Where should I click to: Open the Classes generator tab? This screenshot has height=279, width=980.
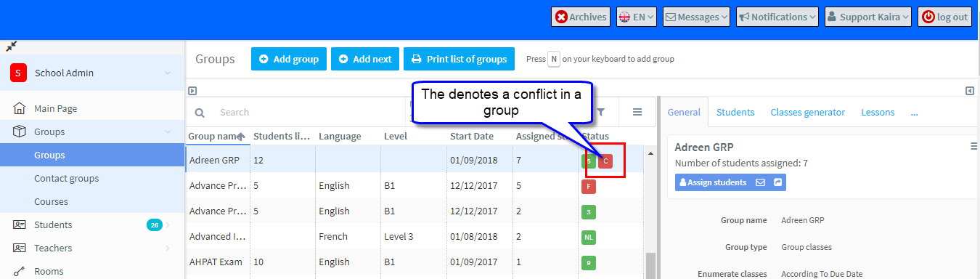807,113
